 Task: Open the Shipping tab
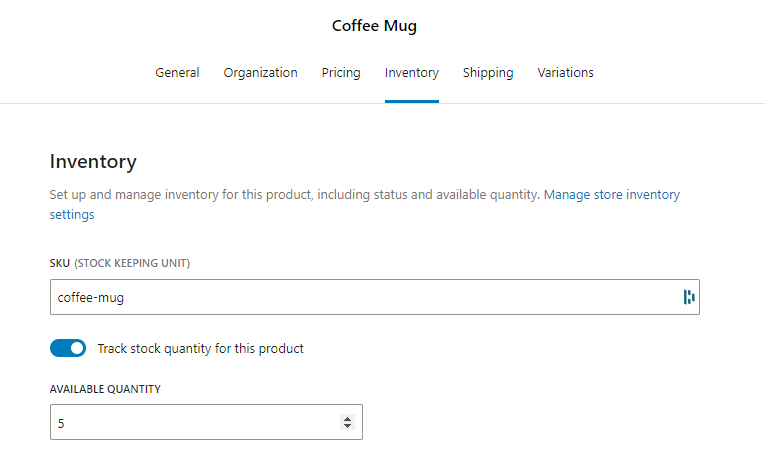pyautogui.click(x=488, y=73)
